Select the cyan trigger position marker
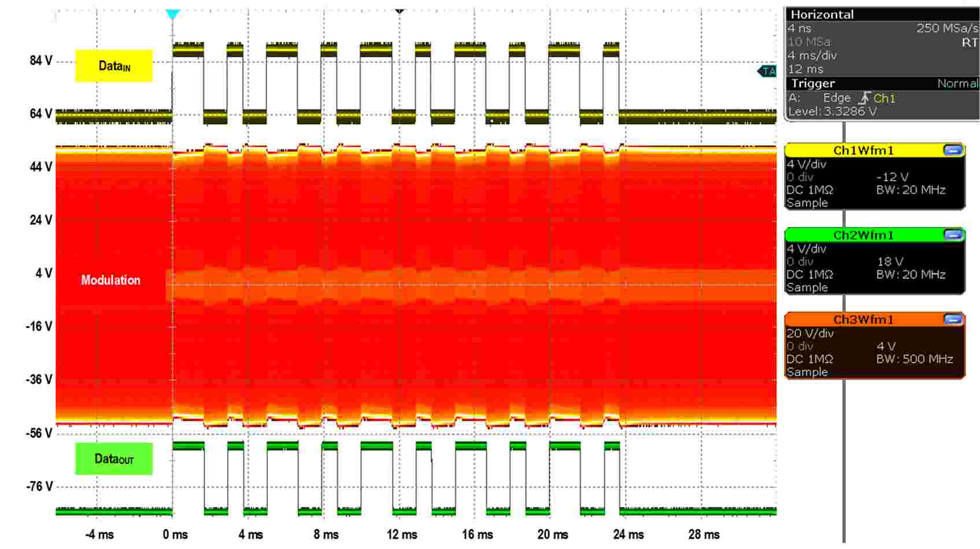The height and width of the screenshot is (549, 980). pyautogui.click(x=172, y=14)
